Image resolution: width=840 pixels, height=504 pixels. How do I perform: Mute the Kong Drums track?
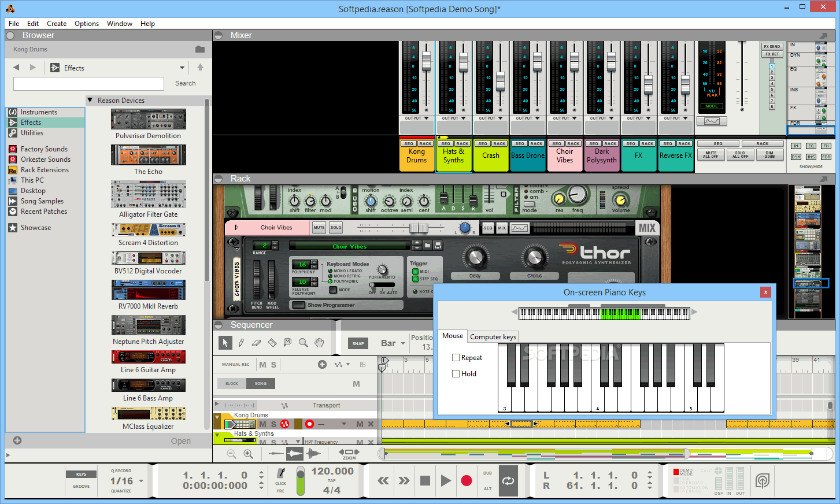point(263,424)
